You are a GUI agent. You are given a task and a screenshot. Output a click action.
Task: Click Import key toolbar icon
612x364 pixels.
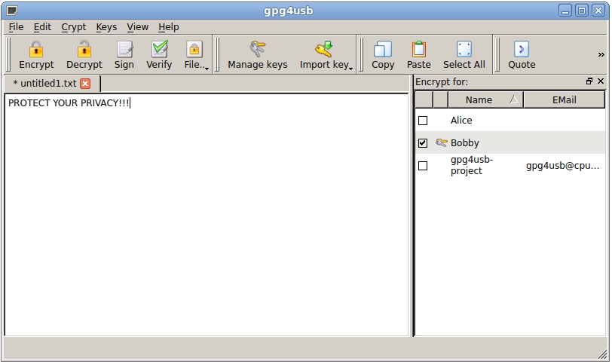pos(324,49)
